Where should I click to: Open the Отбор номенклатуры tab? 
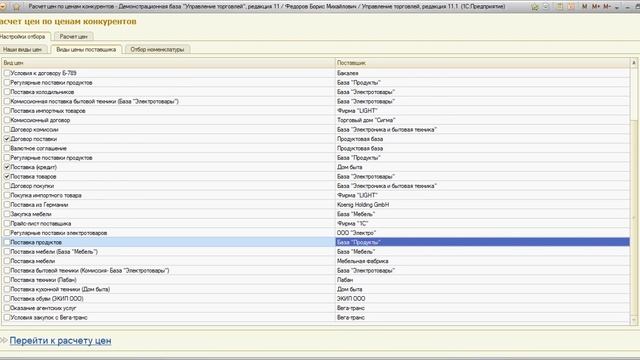(x=157, y=49)
